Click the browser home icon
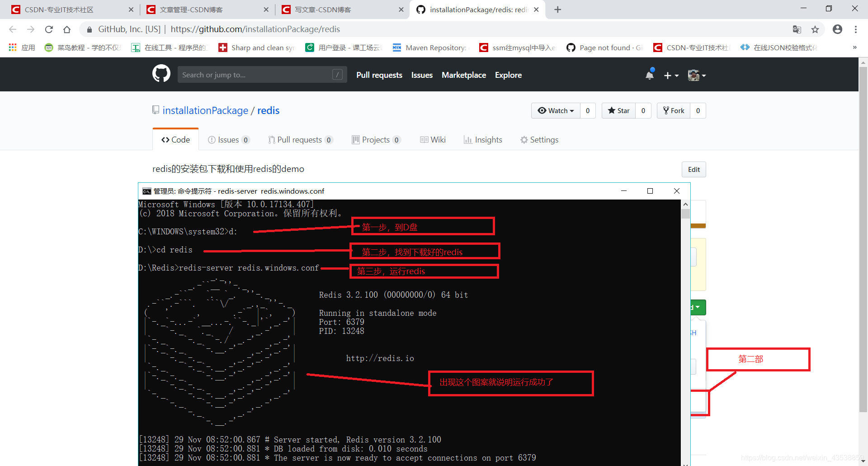 point(67,29)
